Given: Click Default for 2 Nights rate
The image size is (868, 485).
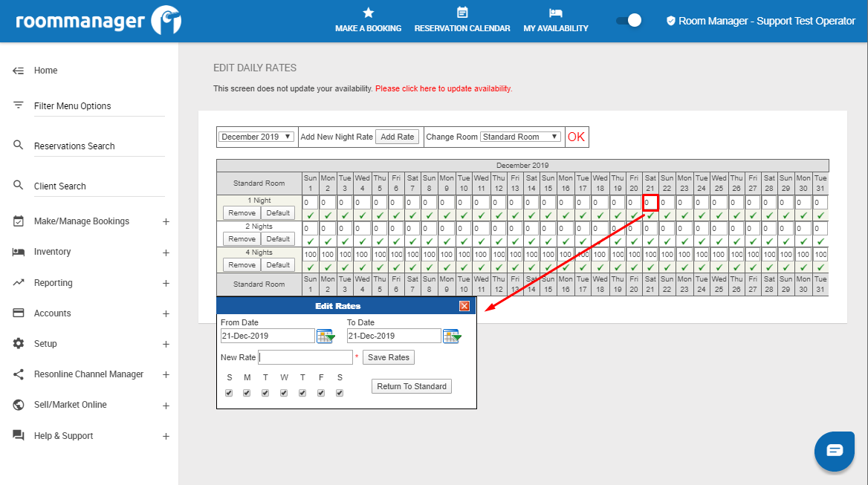Looking at the screenshot, I should pos(278,239).
